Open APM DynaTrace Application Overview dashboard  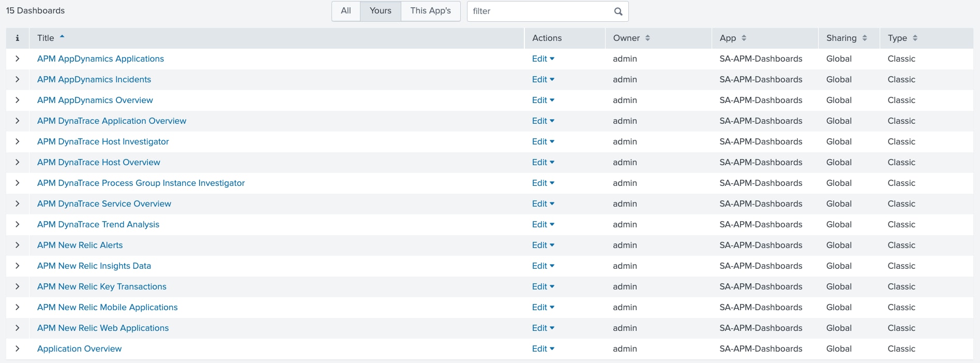(x=112, y=121)
